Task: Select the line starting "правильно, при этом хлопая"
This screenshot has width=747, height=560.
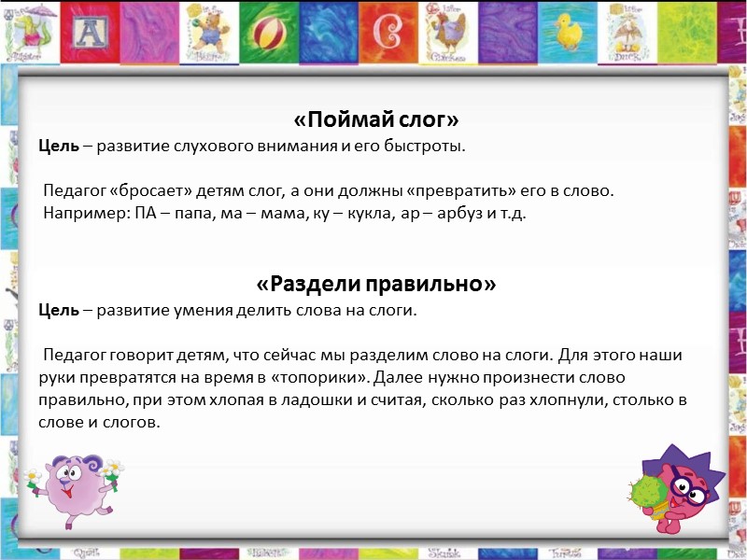Action: click(x=362, y=400)
